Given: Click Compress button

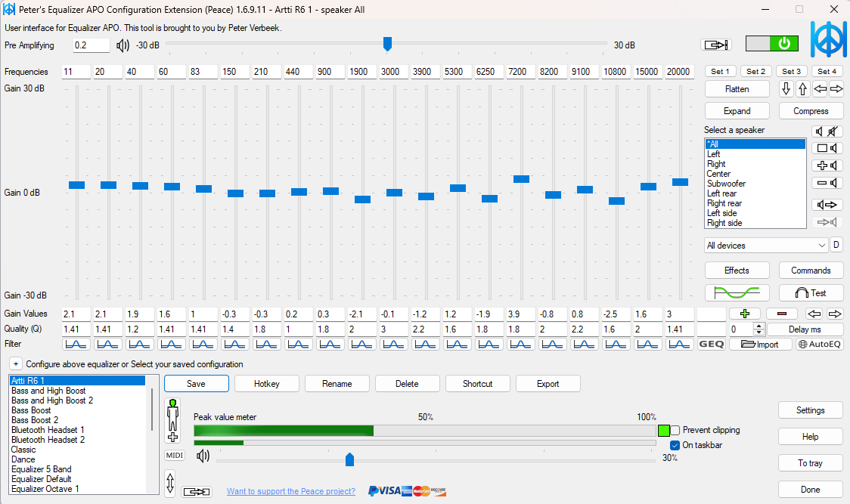Looking at the screenshot, I should pos(811,111).
